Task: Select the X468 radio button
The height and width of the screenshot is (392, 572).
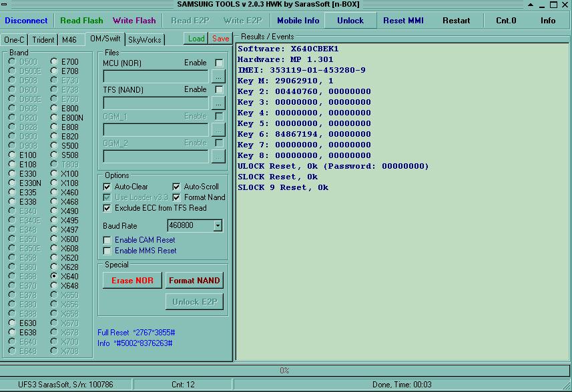Action: click(54, 202)
